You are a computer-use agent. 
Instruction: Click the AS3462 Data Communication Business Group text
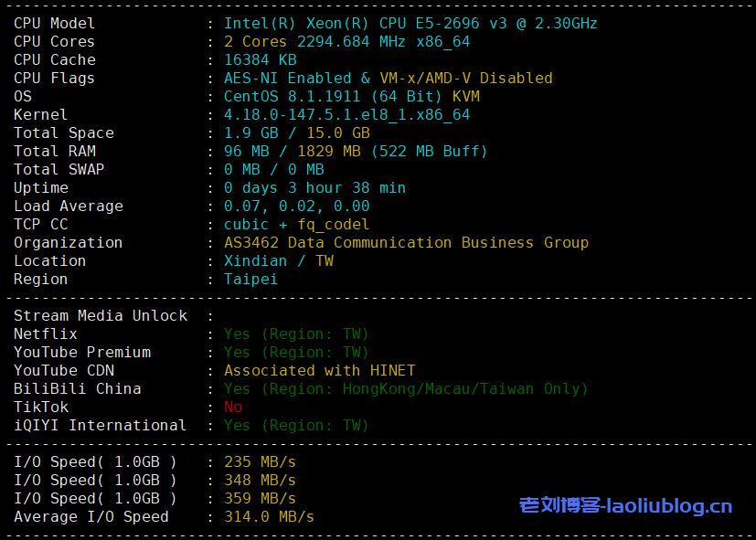coord(406,243)
